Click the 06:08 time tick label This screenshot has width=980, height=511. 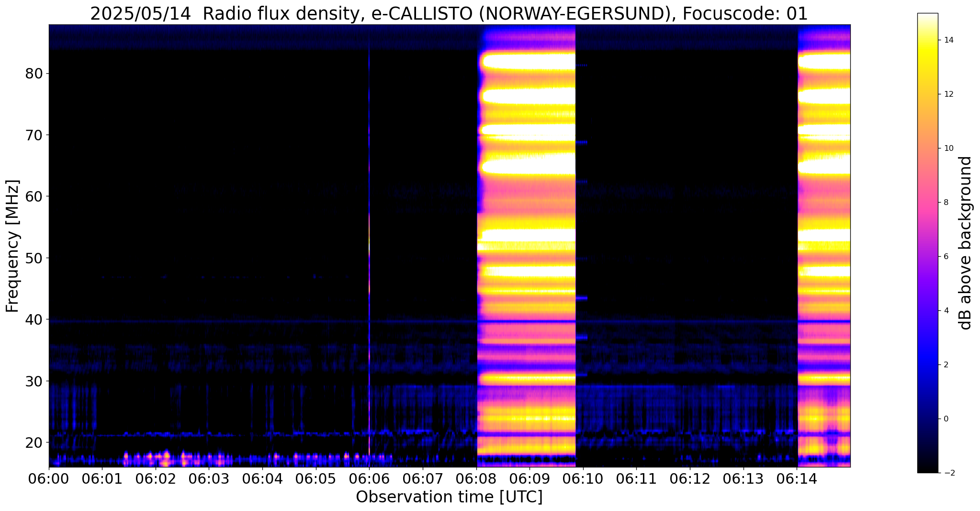pos(476,479)
